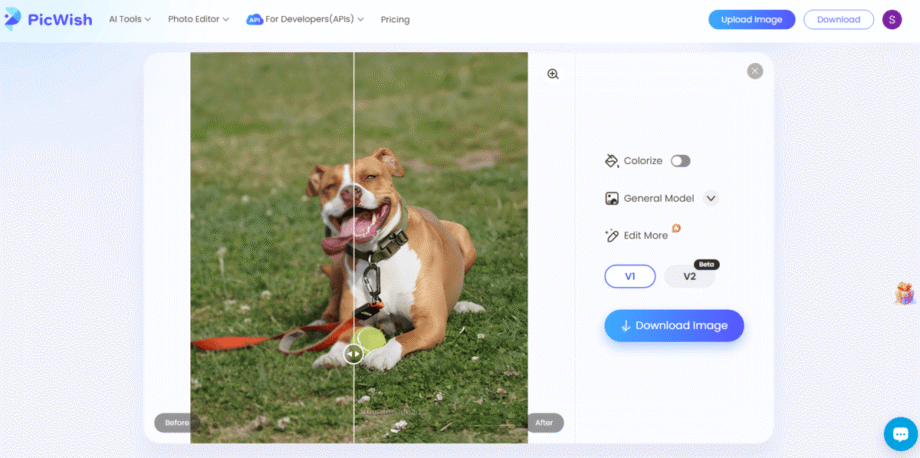The width and height of the screenshot is (920, 458).
Task: Click the Edit More magic wand icon
Action: pyautogui.click(x=612, y=236)
